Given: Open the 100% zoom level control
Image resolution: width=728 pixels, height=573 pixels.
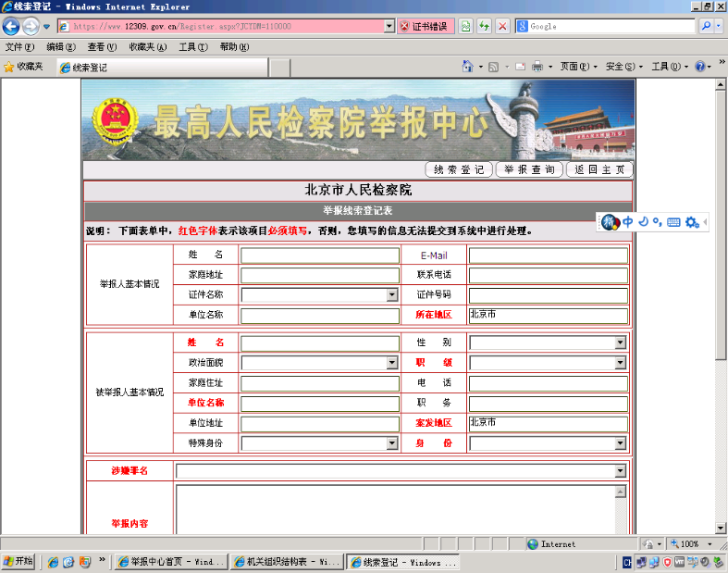Looking at the screenshot, I should pyautogui.click(x=694, y=544).
